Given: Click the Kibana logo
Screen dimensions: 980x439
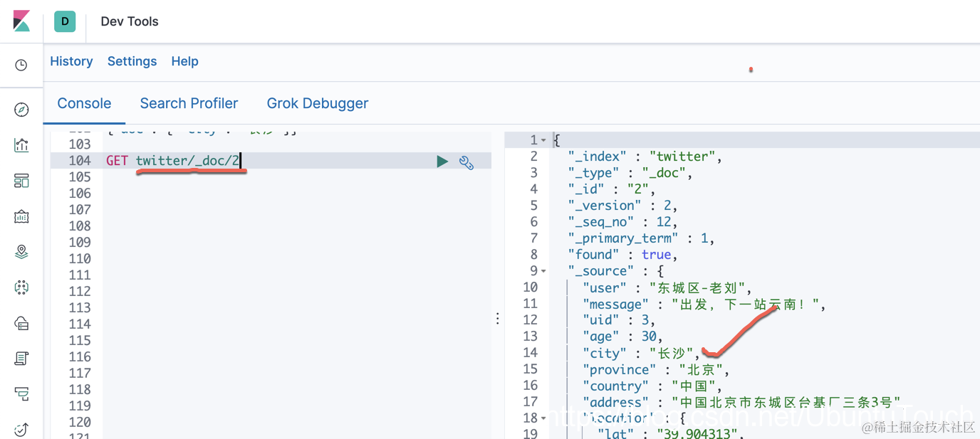Looking at the screenshot, I should point(21,21).
